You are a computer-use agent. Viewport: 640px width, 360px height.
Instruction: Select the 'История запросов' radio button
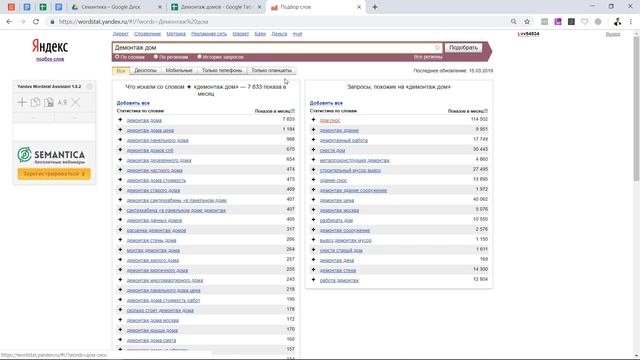point(199,57)
